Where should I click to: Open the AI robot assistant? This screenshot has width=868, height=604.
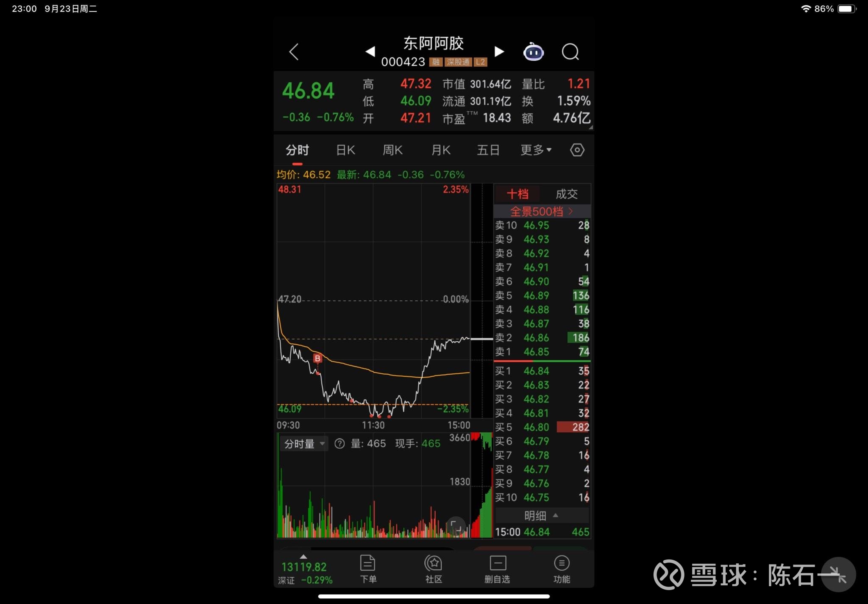pos(533,52)
